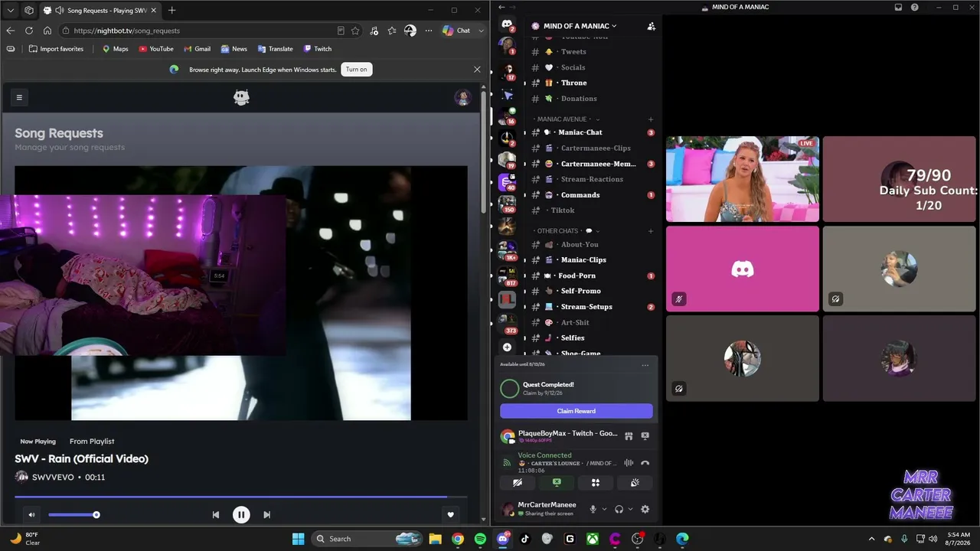Open microphone input options arrow
Screen dimensions: 980x551
pos(604,510)
